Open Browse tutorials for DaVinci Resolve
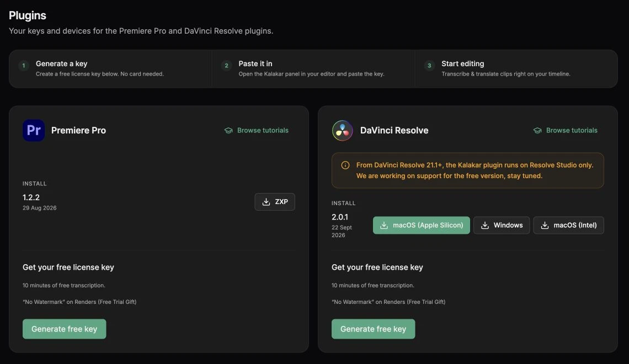 (565, 130)
